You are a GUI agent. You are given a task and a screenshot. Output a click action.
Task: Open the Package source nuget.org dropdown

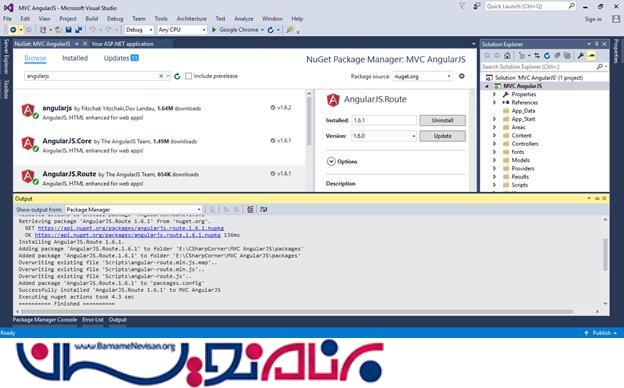(x=449, y=76)
